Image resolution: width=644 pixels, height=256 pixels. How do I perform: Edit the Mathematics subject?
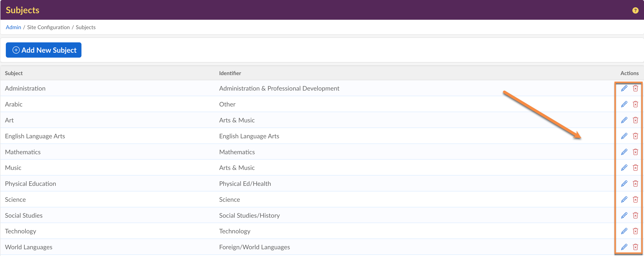coord(624,152)
